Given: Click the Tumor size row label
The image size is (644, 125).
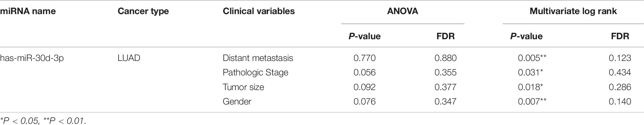Looking at the screenshot, I should coord(243,87).
